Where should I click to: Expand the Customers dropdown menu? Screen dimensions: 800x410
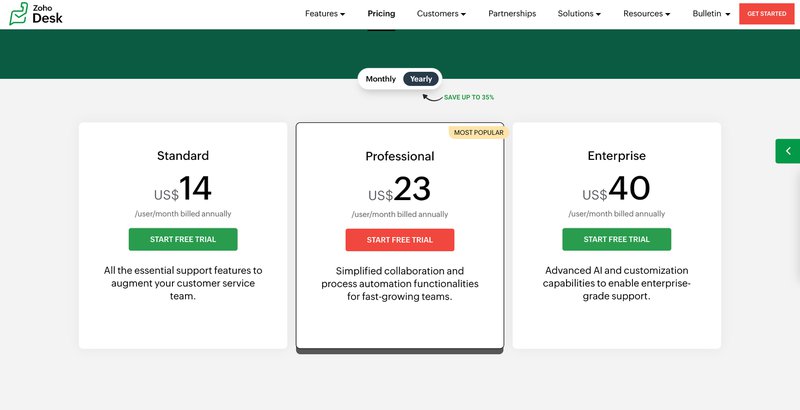click(441, 14)
